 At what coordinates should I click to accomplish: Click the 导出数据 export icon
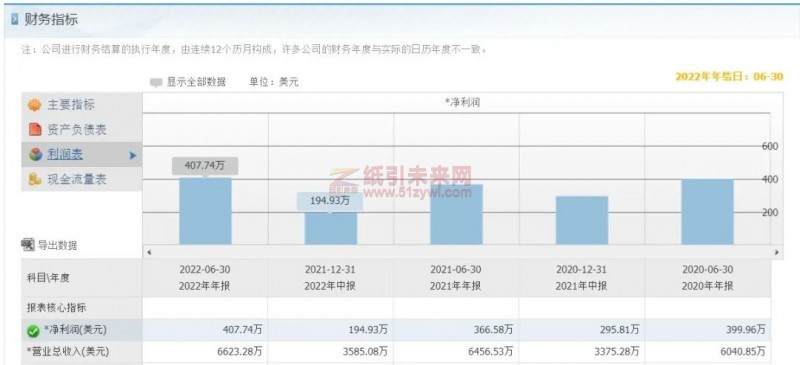[28, 245]
